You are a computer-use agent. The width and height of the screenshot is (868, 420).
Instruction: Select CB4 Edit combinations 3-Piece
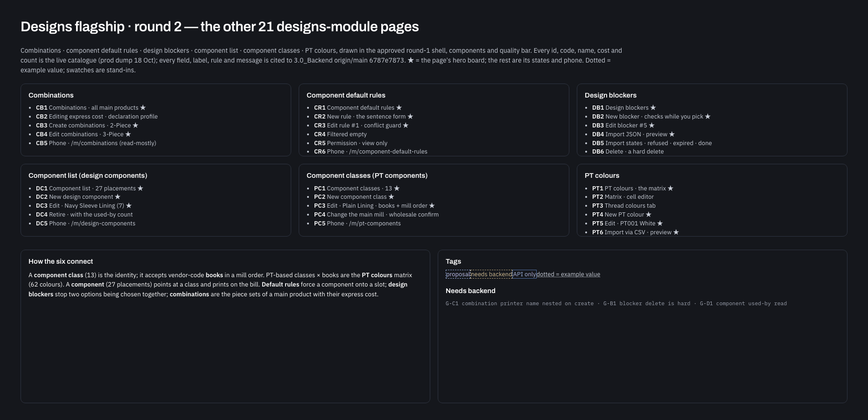click(x=84, y=134)
